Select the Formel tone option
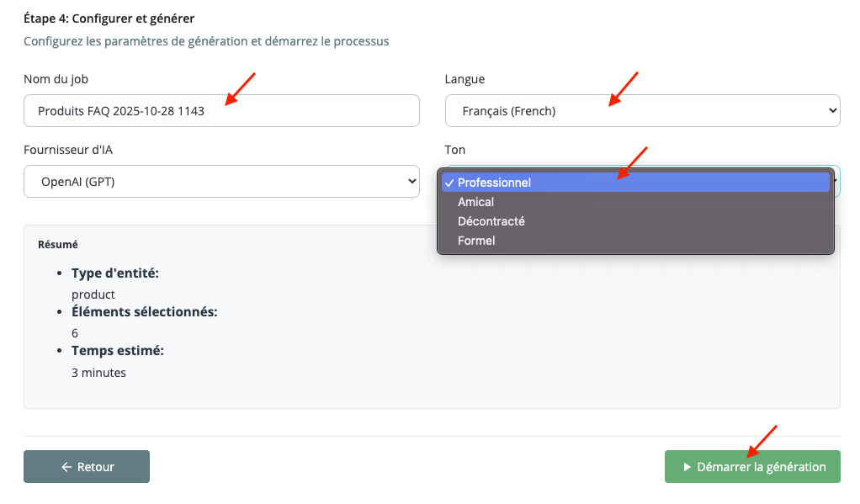The width and height of the screenshot is (860, 504). 476,241
